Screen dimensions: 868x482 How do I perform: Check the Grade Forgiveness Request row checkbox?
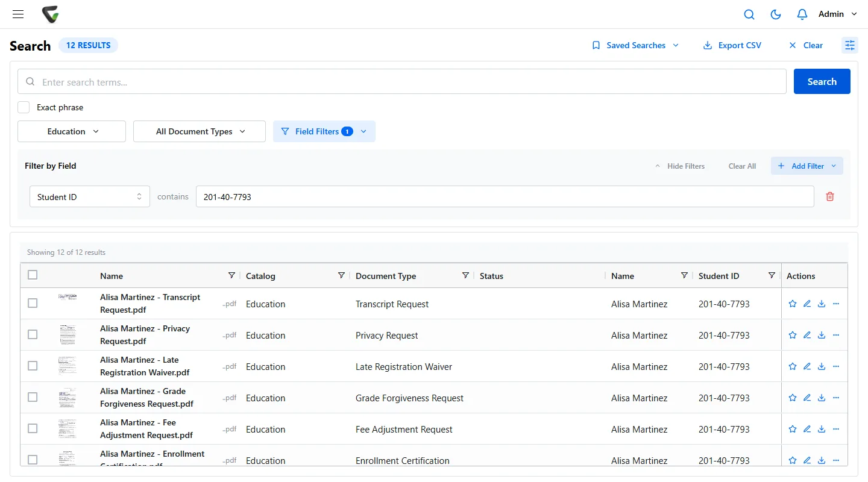click(x=33, y=397)
